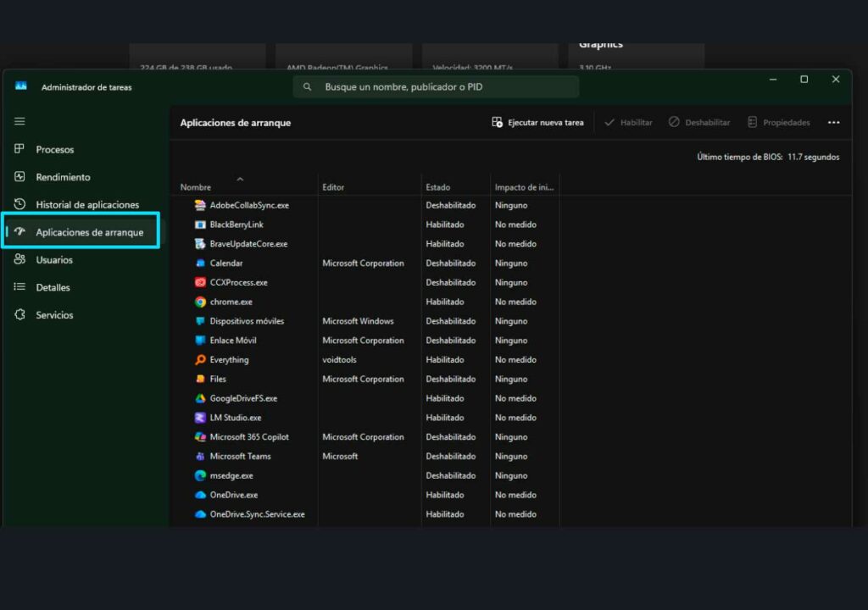This screenshot has width=868, height=610.
Task: Click the Task Manager app icon
Action: point(21,86)
